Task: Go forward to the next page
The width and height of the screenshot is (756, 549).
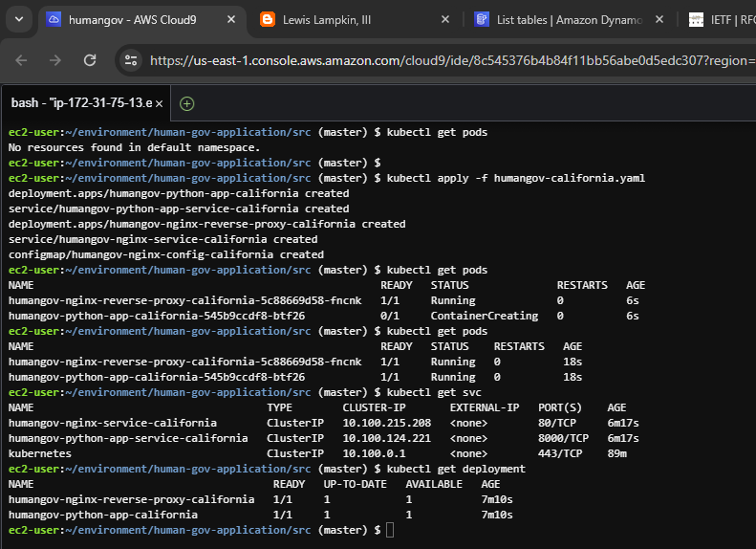Action: point(55,60)
